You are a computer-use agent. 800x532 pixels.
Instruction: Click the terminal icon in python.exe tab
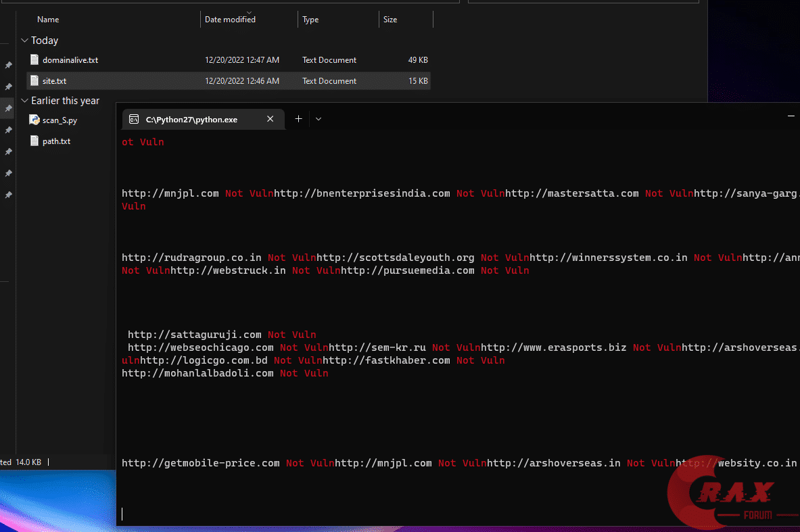click(x=134, y=119)
